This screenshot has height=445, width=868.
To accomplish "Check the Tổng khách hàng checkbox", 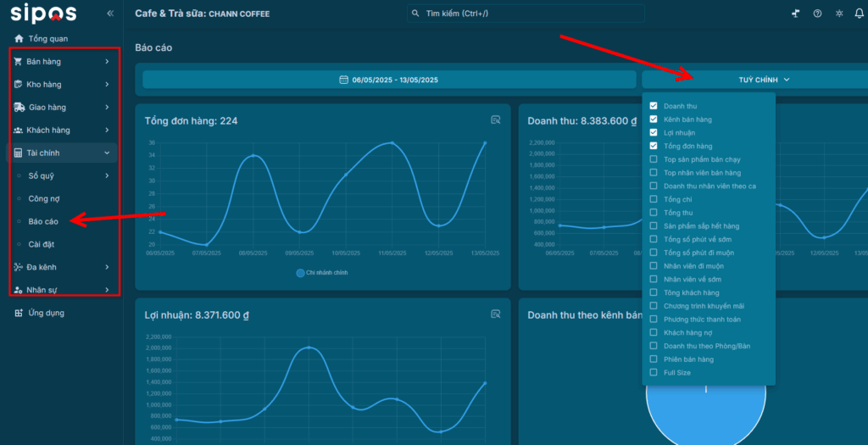I will click(654, 292).
